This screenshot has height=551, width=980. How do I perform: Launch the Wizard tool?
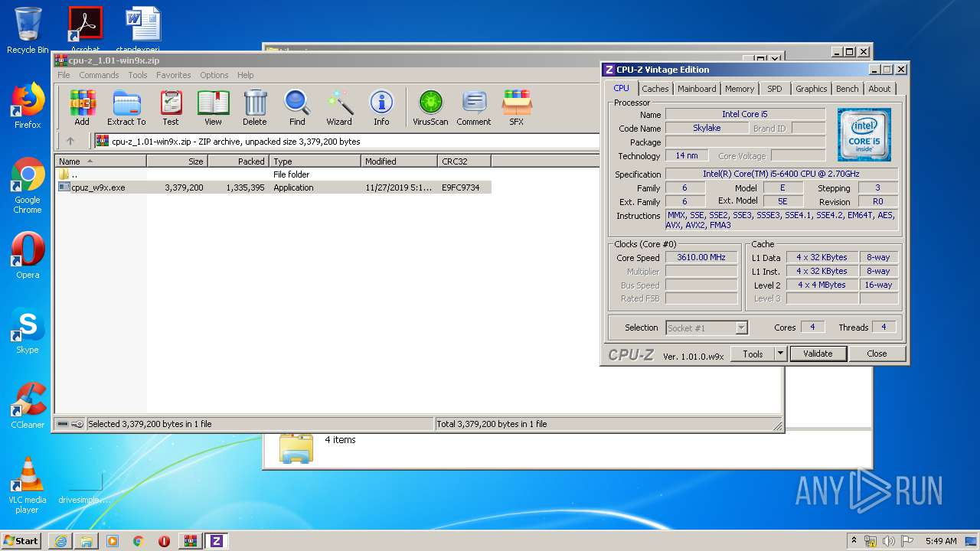pos(339,107)
